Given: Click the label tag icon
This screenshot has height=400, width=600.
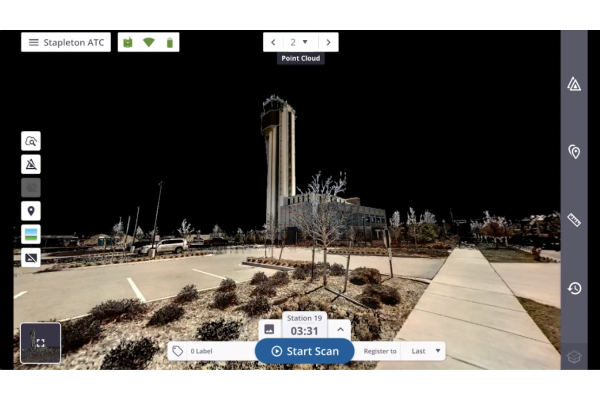Looking at the screenshot, I should pyautogui.click(x=177, y=351).
